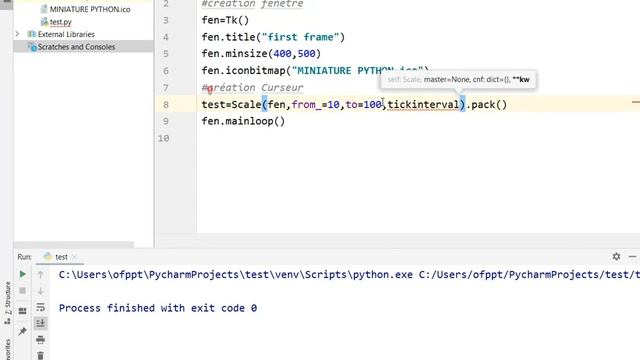Click the project panel horizontal scrollbar
Viewport: 640px width, 360px height.
pos(74,244)
